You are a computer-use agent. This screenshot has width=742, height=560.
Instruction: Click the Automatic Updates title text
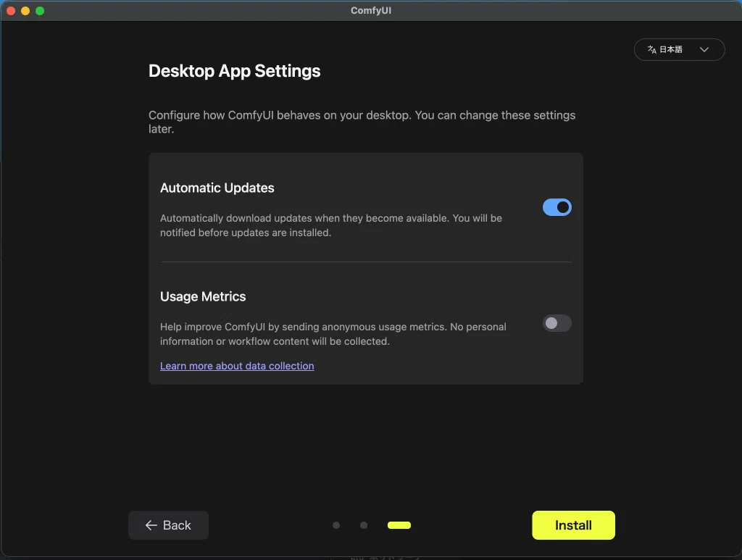click(217, 188)
